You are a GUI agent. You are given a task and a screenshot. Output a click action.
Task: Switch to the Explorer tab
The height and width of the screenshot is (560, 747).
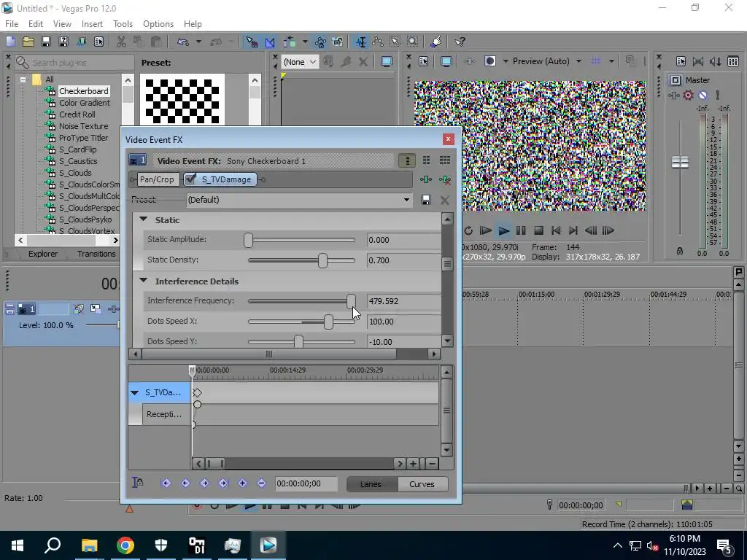pyautogui.click(x=43, y=254)
